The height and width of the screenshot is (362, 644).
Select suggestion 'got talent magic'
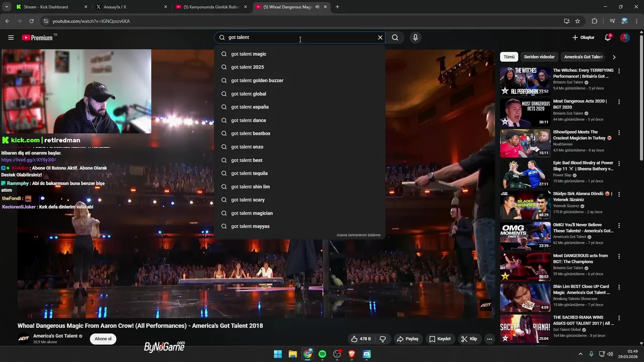pos(300,54)
